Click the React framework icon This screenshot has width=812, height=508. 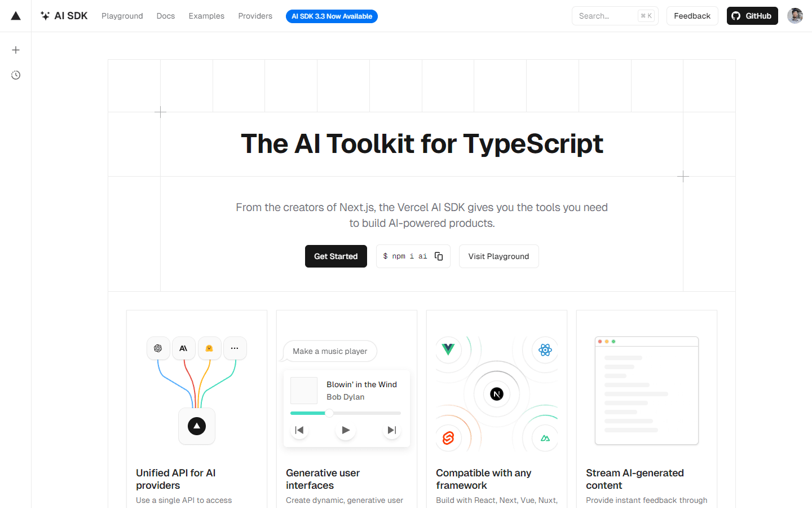[x=545, y=350]
